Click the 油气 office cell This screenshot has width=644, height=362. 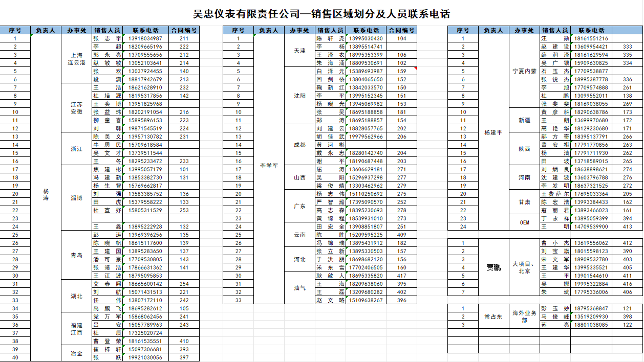[299, 288]
